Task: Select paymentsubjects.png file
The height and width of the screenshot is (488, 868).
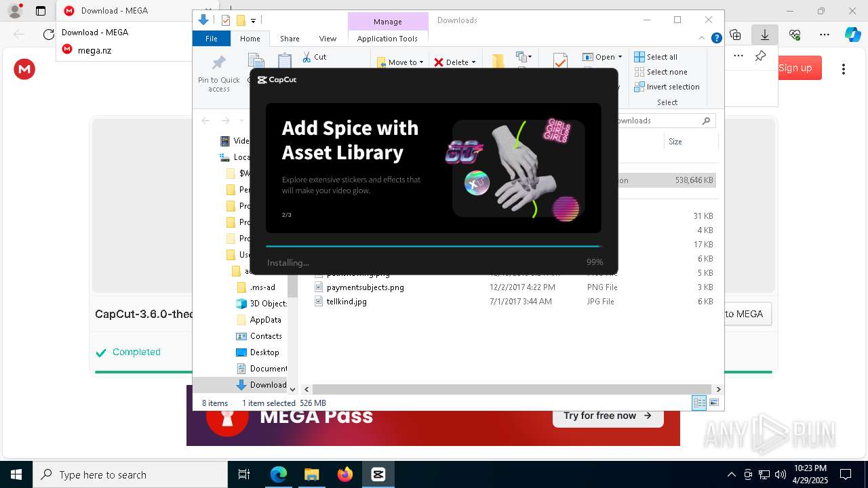Action: 365,287
